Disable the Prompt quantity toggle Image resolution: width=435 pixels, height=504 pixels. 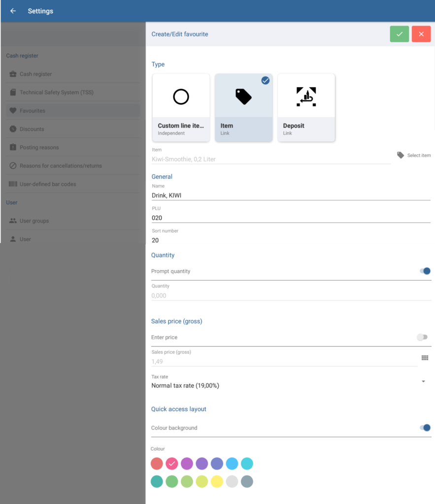(425, 271)
